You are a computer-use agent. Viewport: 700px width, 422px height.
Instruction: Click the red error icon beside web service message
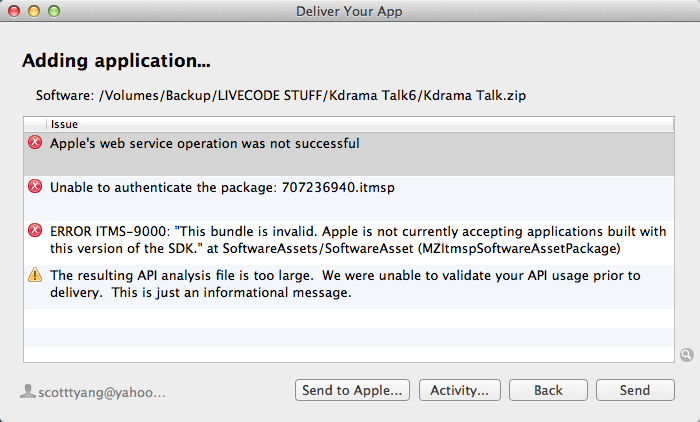(36, 143)
